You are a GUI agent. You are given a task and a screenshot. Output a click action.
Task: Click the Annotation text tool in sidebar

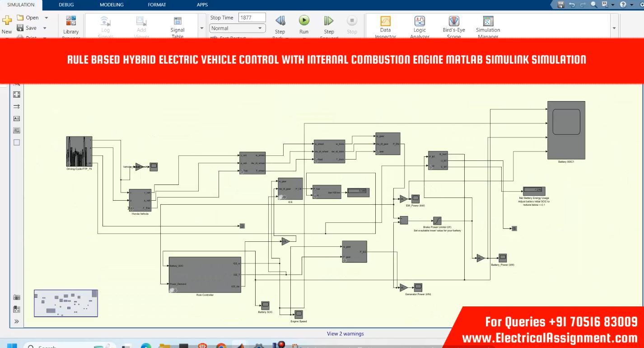17,118
